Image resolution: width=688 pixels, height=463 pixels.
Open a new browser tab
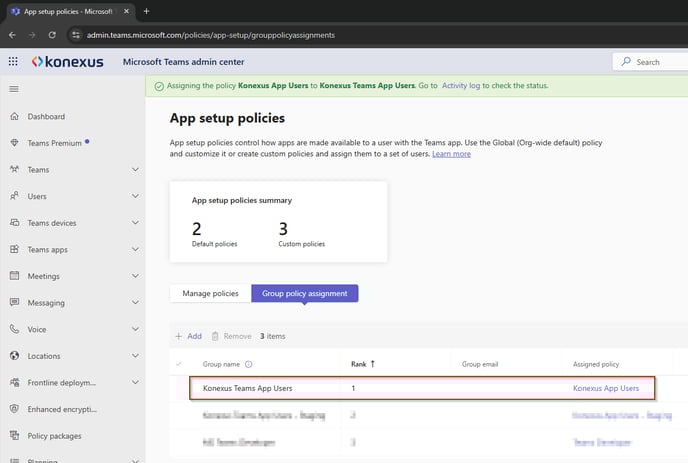pyautogui.click(x=147, y=11)
